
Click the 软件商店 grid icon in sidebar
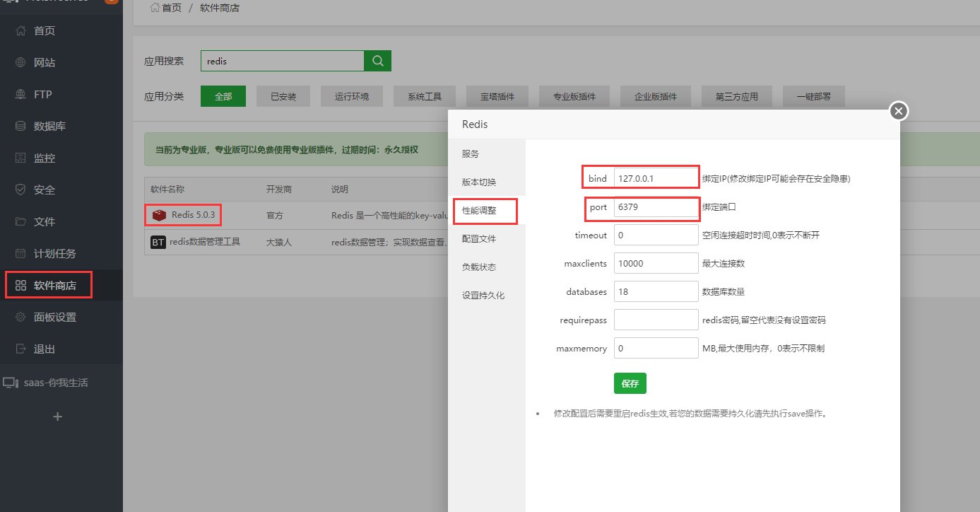20,286
